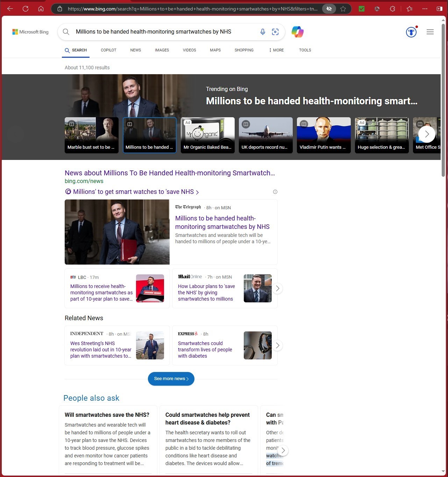Image resolution: width=448 pixels, height=477 pixels.
Task: Switch to the Videos tab
Action: click(x=190, y=50)
